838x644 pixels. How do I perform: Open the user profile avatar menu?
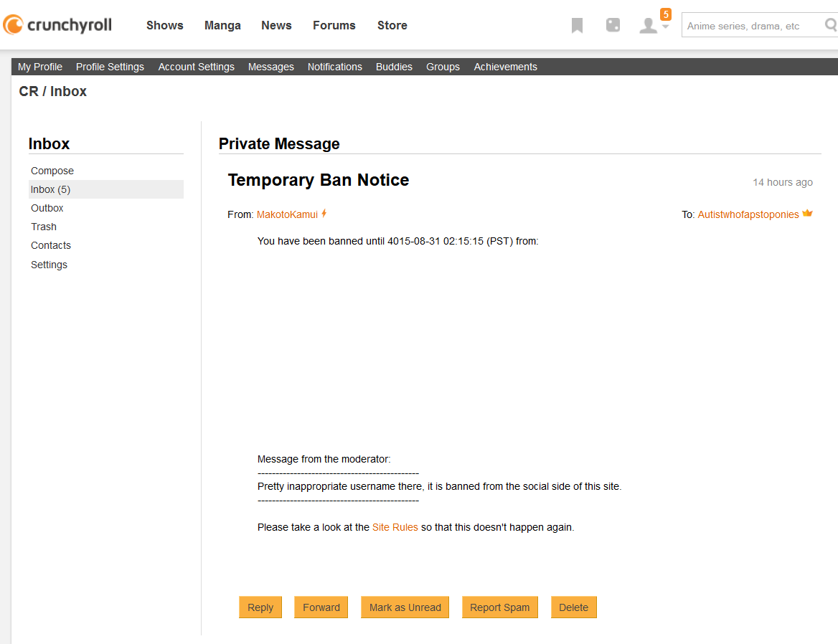[649, 27]
